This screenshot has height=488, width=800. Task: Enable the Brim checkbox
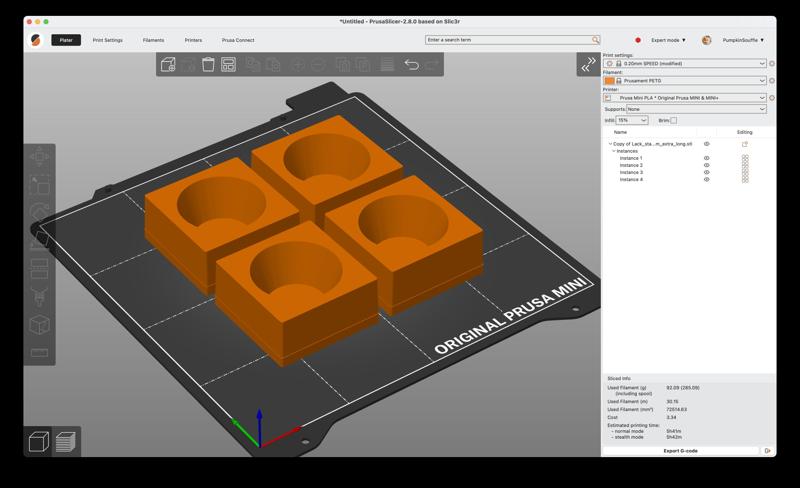point(674,120)
